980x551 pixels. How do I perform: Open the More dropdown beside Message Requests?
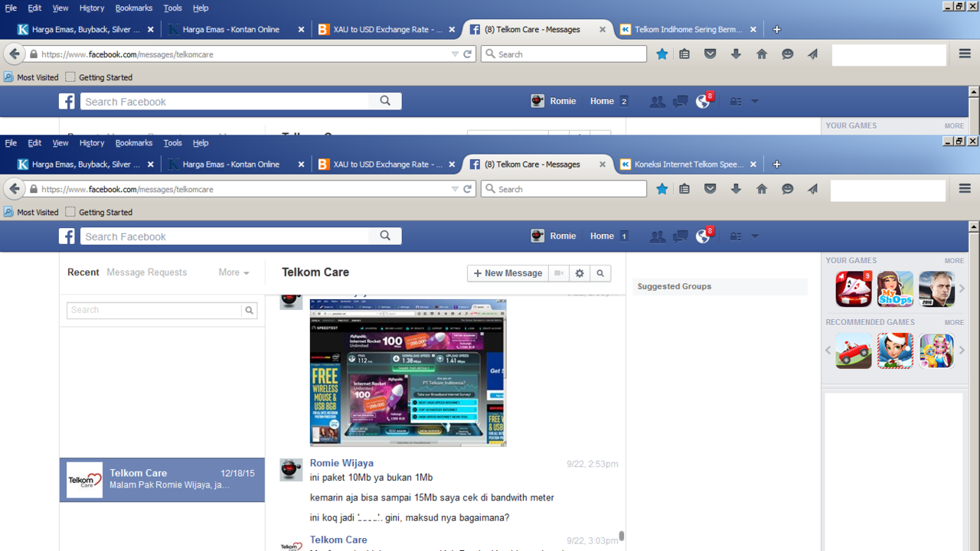click(234, 272)
